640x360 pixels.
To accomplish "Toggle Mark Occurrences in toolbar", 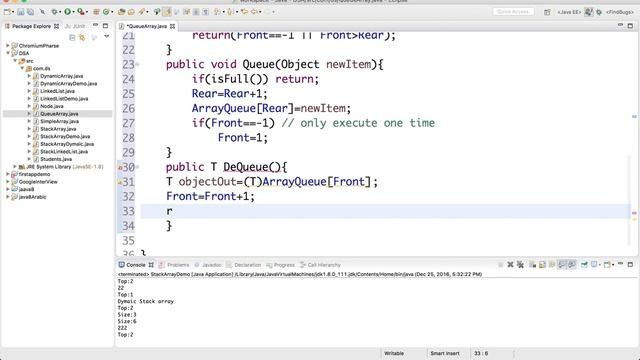I will [167, 12].
